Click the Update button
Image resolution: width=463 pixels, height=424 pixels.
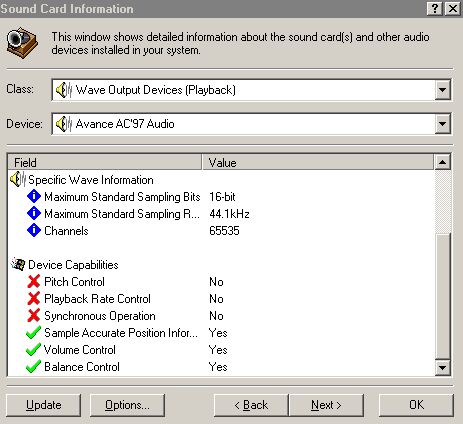[x=43, y=405]
